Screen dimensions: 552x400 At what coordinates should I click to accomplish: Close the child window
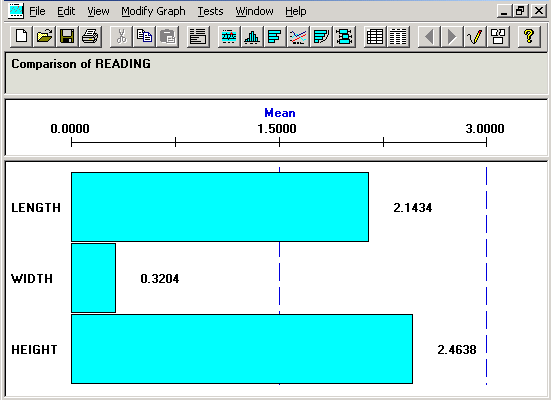(539, 11)
